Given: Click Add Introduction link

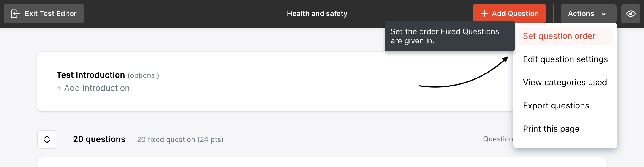Looking at the screenshot, I should [97, 88].
